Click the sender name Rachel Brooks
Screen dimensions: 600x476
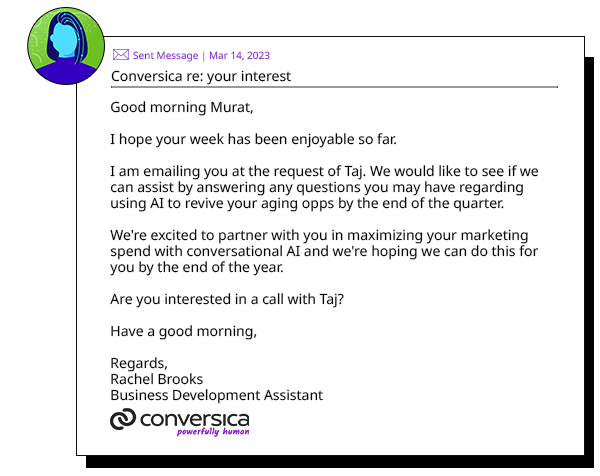click(x=157, y=380)
